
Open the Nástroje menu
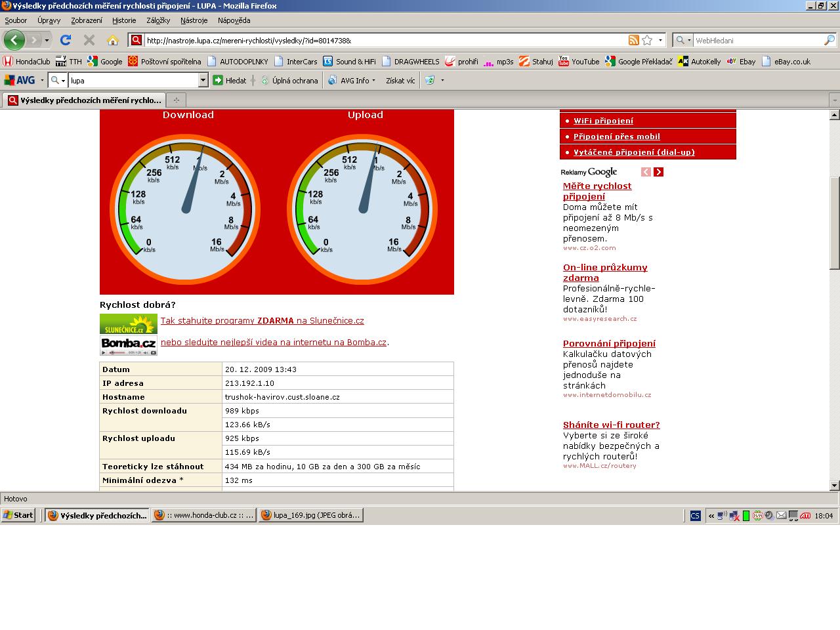point(194,20)
